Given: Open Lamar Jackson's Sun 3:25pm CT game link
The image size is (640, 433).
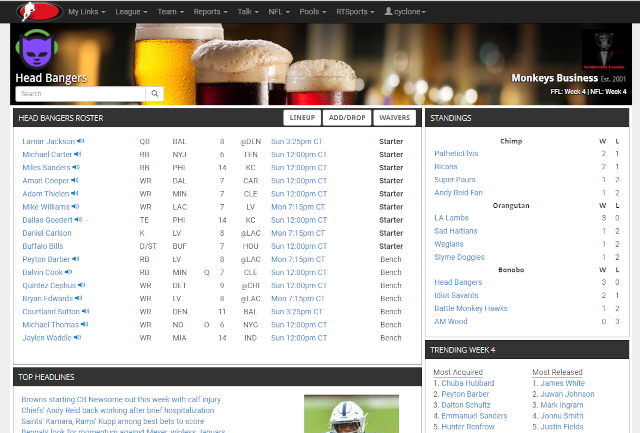Looking at the screenshot, I should [x=297, y=141].
